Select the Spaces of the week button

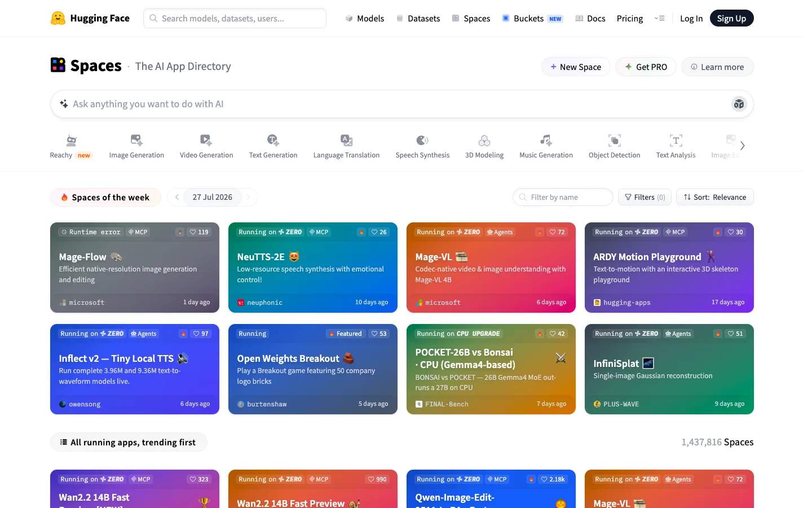(105, 197)
